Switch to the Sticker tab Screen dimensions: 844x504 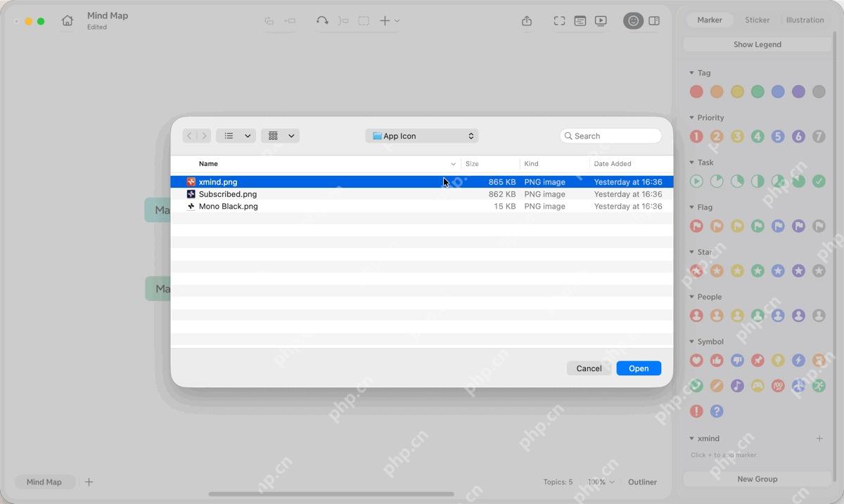(757, 20)
